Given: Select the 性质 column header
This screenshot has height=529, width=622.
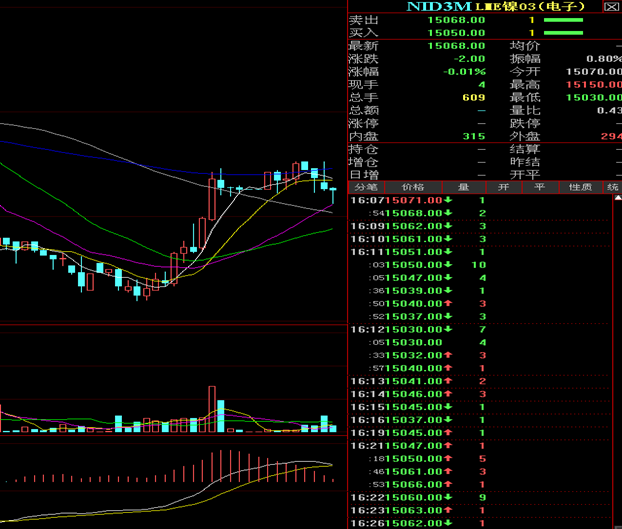Looking at the screenshot, I should click(x=580, y=187).
